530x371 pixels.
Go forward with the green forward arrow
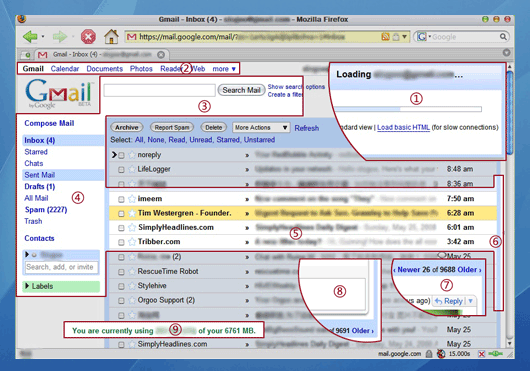click(x=60, y=36)
